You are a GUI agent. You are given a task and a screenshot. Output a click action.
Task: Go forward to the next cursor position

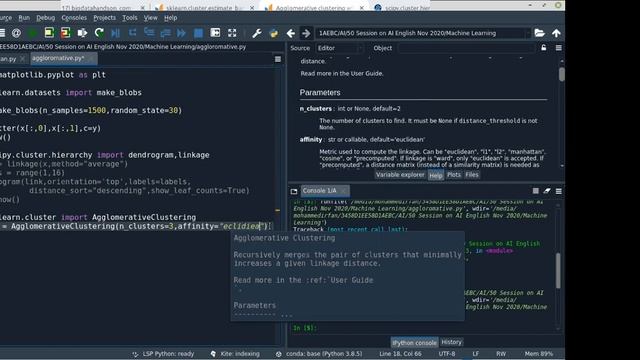click(x=306, y=33)
